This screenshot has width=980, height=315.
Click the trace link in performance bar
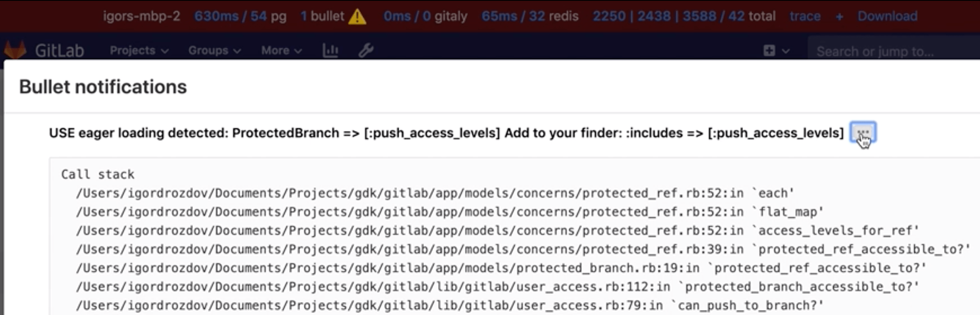click(x=805, y=16)
